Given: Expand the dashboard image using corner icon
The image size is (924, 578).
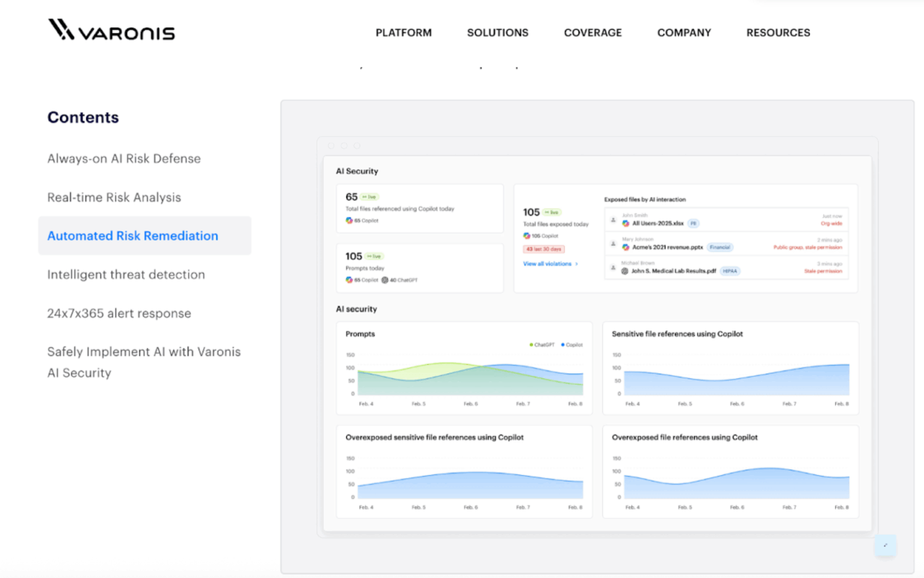Looking at the screenshot, I should tap(885, 545).
